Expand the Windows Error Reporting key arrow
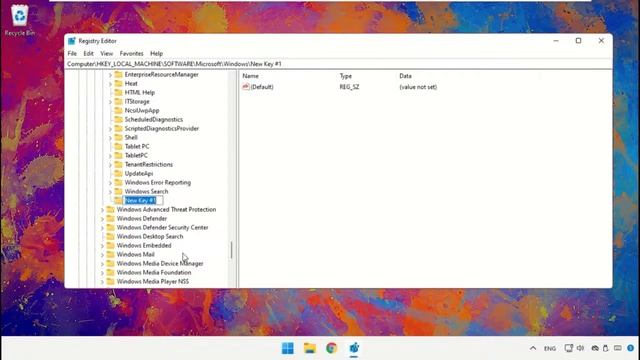640x360 pixels. coord(110,182)
